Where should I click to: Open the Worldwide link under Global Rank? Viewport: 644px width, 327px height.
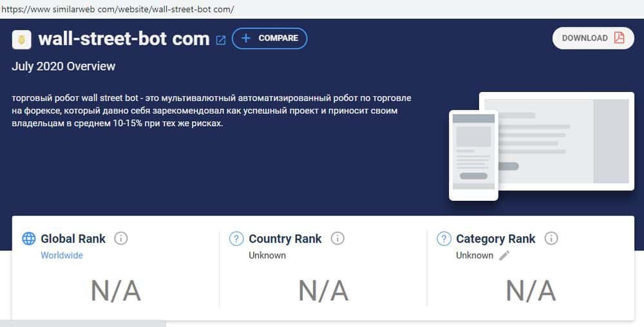pyautogui.click(x=62, y=255)
